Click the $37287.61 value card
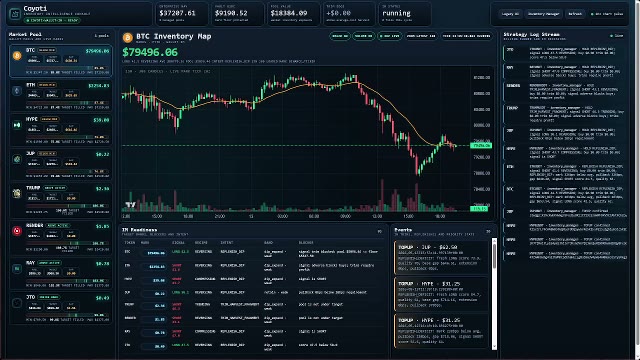The width and height of the screenshot is (640, 360). (x=182, y=14)
